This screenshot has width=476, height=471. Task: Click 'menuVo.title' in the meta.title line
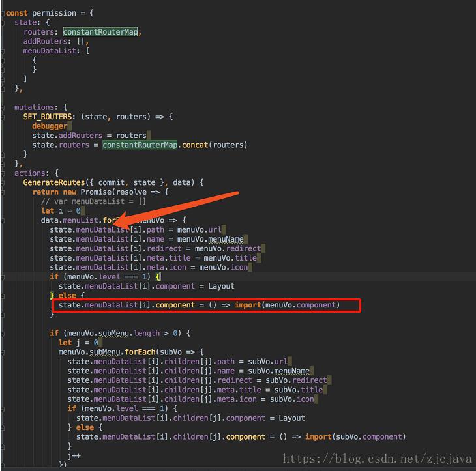230,258
